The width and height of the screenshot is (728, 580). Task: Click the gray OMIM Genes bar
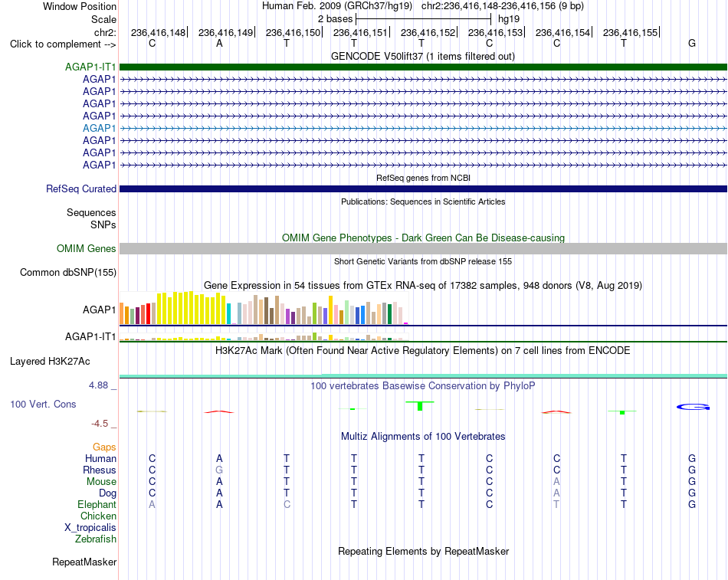[423, 249]
